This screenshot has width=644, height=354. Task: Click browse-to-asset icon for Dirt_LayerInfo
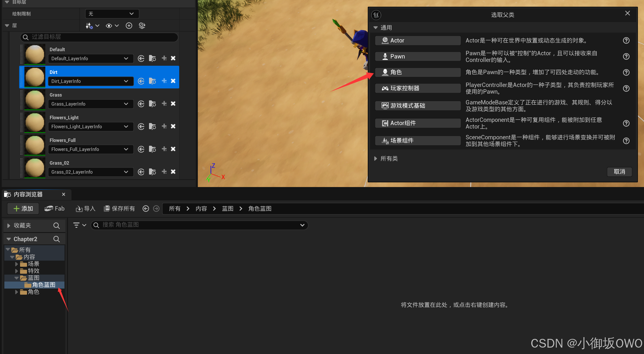152,81
